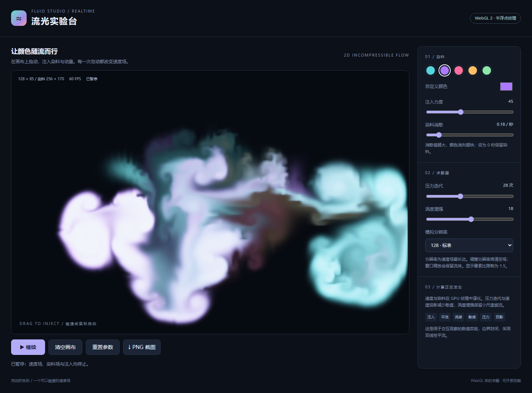Select the pink dye color swatch

[x=458, y=70]
